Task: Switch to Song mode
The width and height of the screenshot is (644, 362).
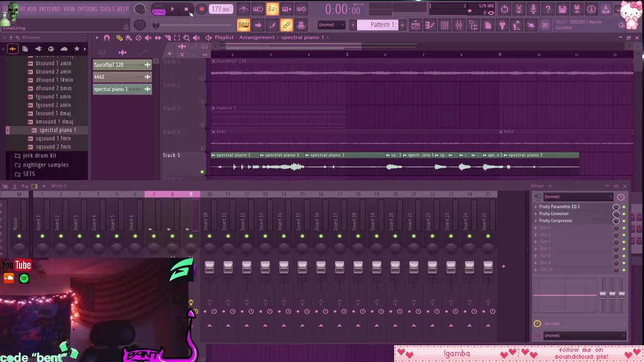Action: 158,12
